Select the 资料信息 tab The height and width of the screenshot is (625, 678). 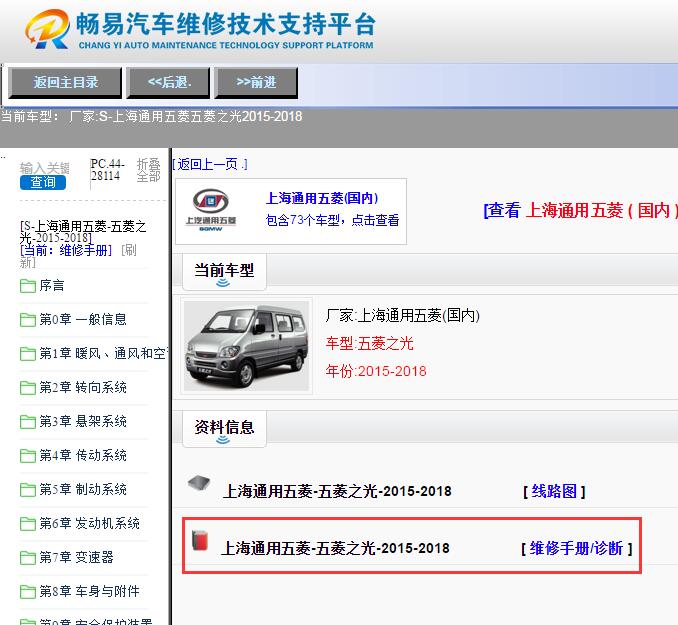pyautogui.click(x=224, y=429)
